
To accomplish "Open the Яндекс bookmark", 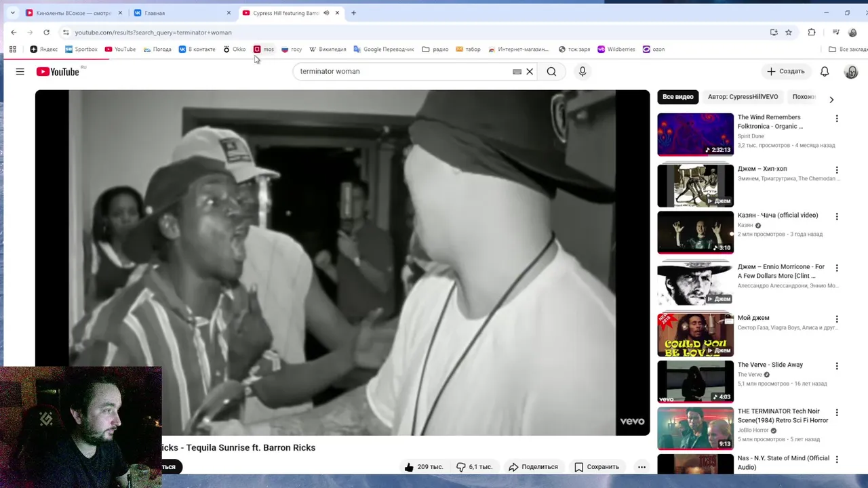I will point(44,49).
